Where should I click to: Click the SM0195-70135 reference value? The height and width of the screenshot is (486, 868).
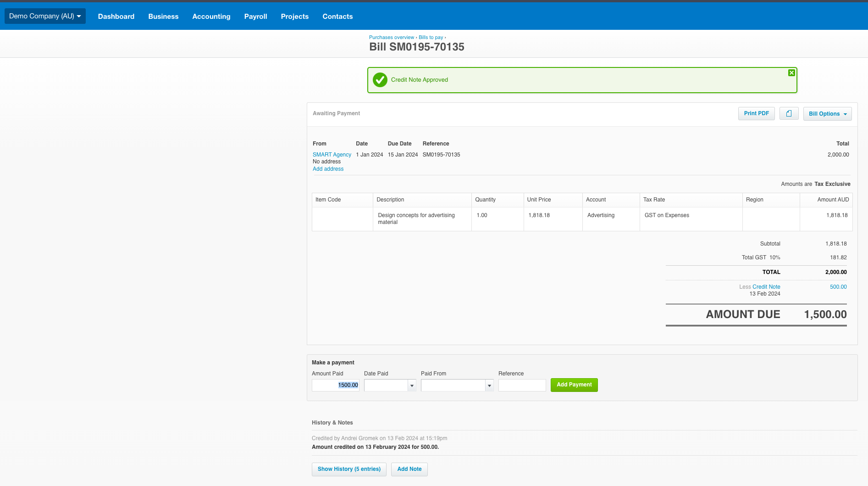[441, 155]
